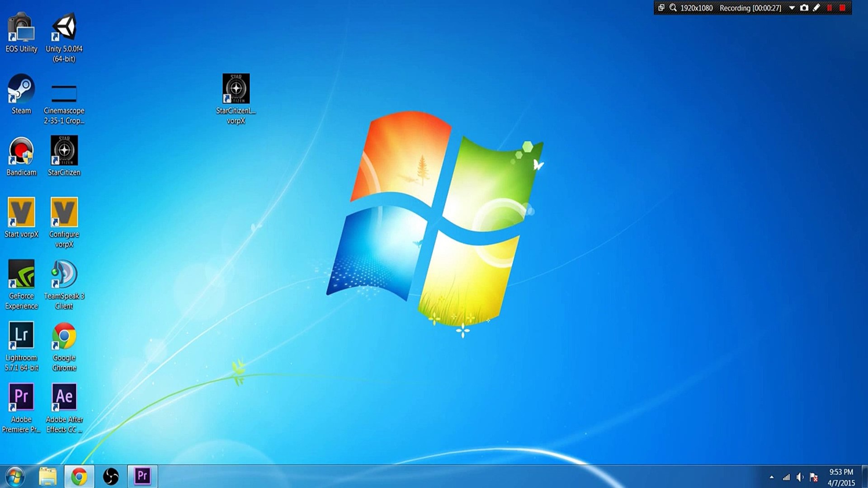This screenshot has width=868, height=488.
Task: Click the Bandicam window-mode icon
Action: 661,8
